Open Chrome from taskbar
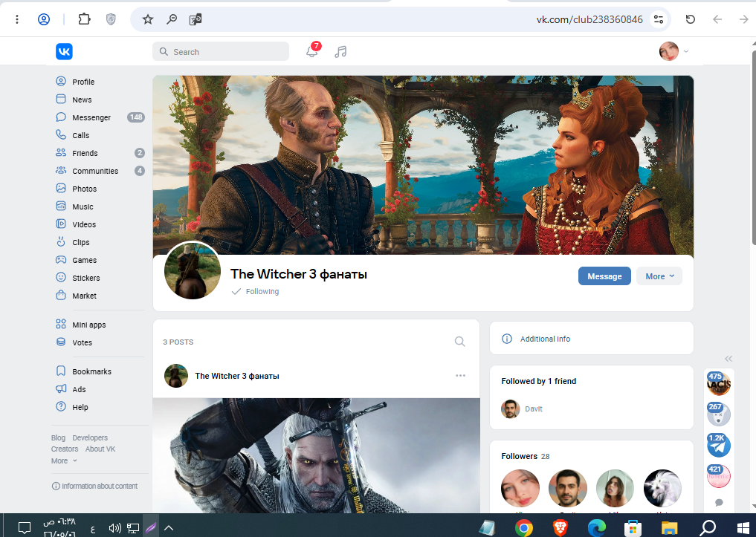This screenshot has height=537, width=756. [523, 528]
